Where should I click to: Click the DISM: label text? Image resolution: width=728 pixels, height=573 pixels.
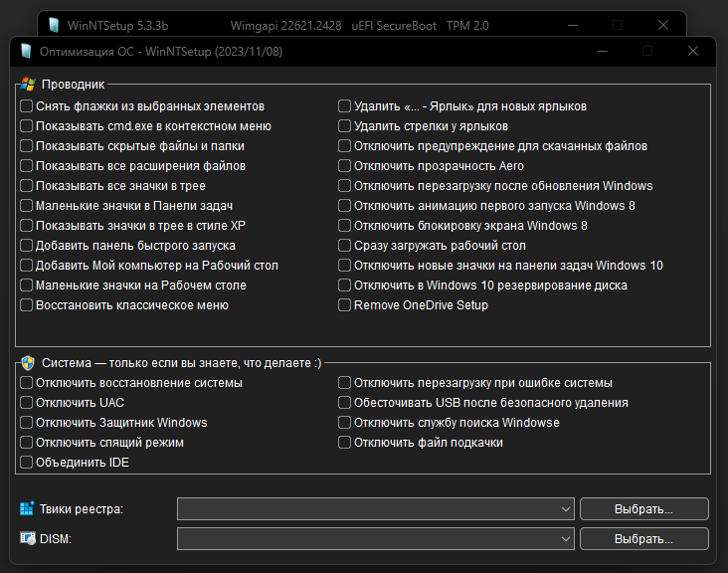click(56, 538)
